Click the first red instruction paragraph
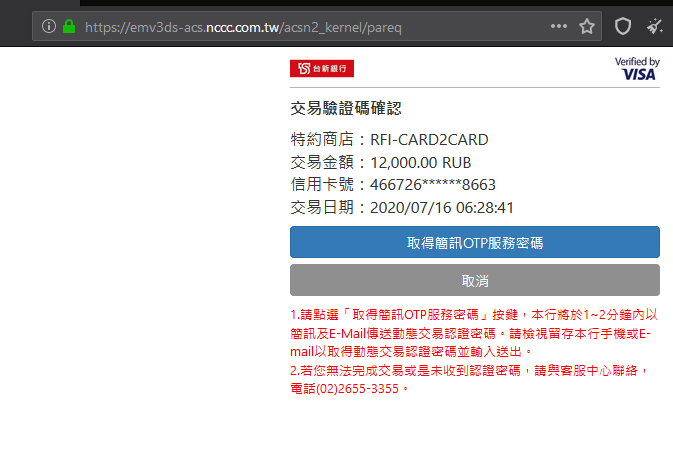This screenshot has height=464, width=673. click(474, 333)
